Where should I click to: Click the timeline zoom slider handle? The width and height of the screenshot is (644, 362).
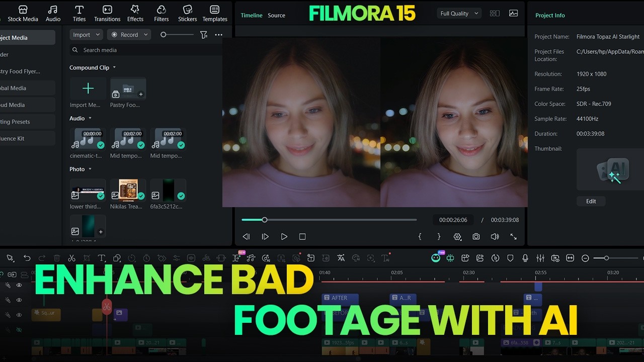606,258
